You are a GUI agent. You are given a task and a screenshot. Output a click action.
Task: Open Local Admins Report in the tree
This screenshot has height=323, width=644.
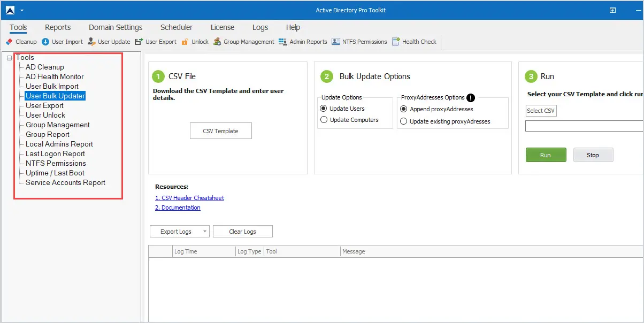(x=59, y=144)
